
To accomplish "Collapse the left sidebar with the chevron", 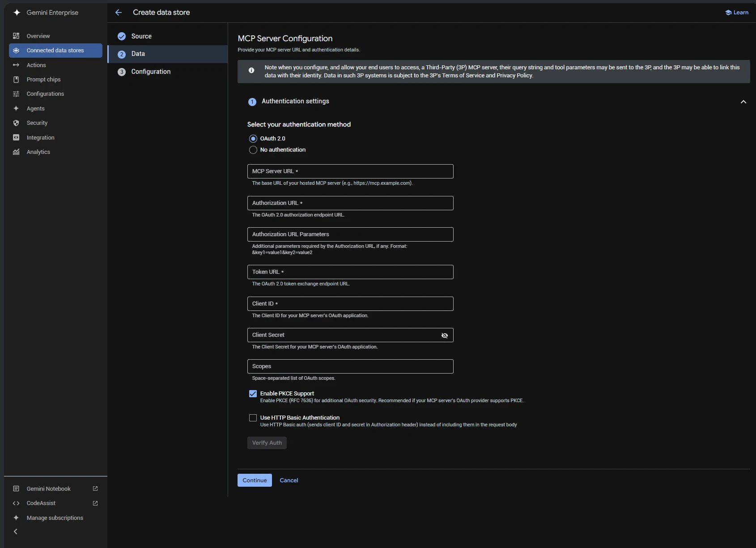I will tap(16, 531).
